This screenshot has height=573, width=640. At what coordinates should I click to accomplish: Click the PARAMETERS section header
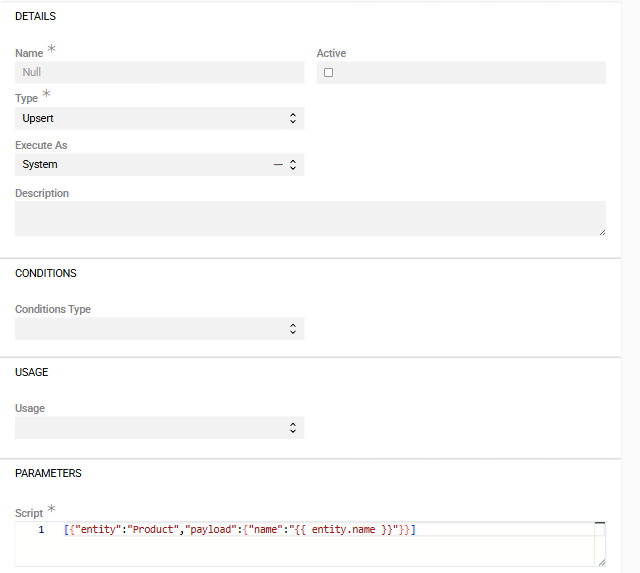coord(48,473)
